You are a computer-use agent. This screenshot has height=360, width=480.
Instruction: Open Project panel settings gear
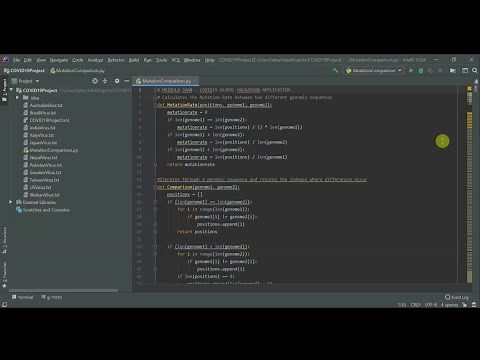(x=117, y=81)
